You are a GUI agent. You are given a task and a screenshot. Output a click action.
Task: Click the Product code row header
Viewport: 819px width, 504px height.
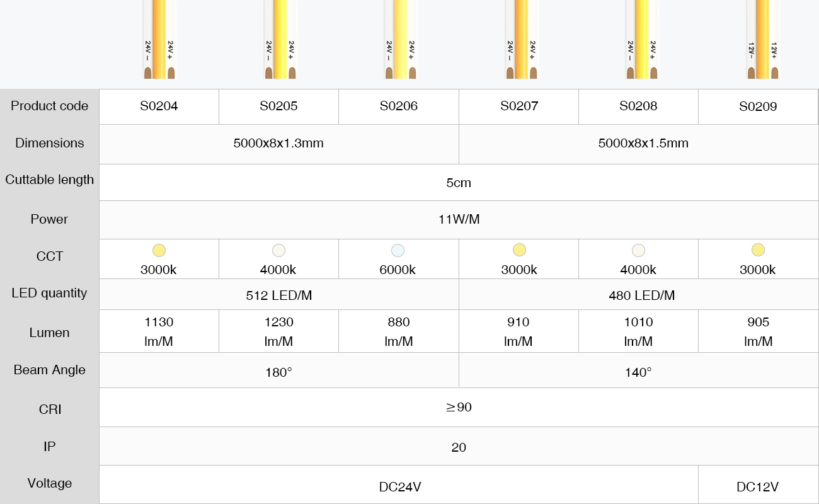[49, 106]
